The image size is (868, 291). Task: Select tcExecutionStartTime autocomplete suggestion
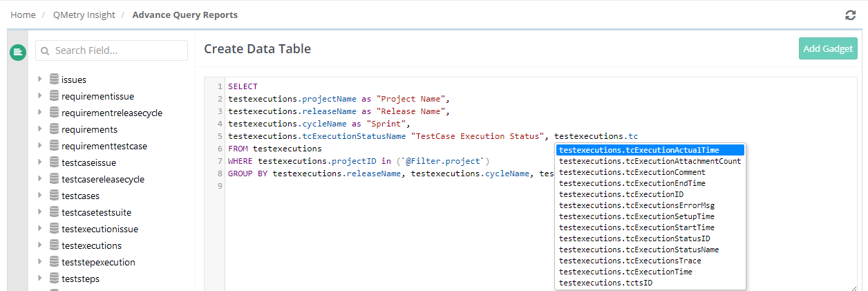pos(650,227)
